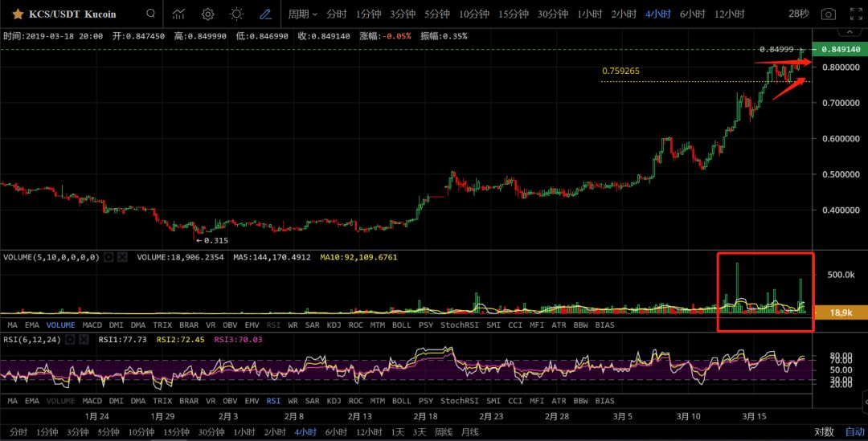Expand the 周期 period dropdown
The width and height of the screenshot is (868, 441).
(303, 14)
